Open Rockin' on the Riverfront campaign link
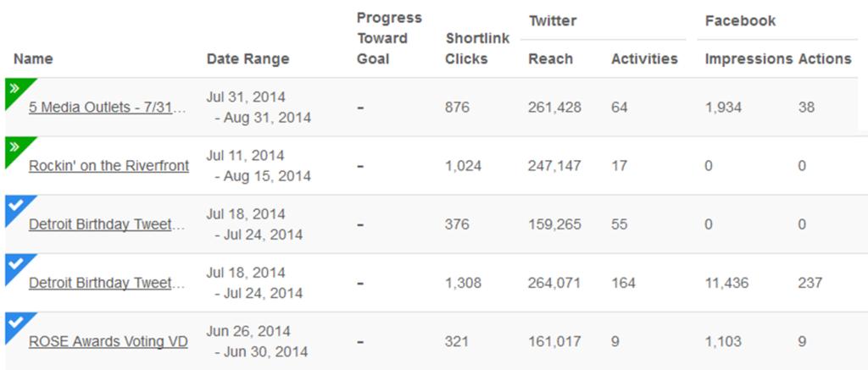Screen dimensions: 868x370 point(109,165)
